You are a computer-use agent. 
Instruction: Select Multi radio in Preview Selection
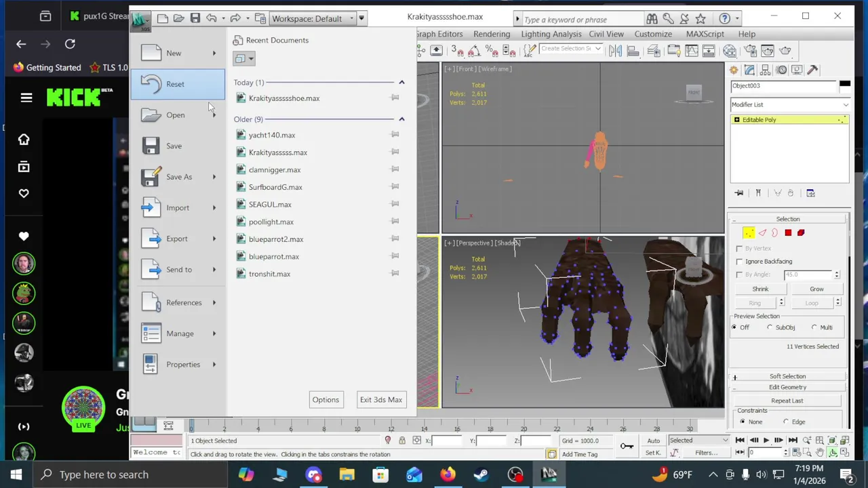(x=814, y=328)
